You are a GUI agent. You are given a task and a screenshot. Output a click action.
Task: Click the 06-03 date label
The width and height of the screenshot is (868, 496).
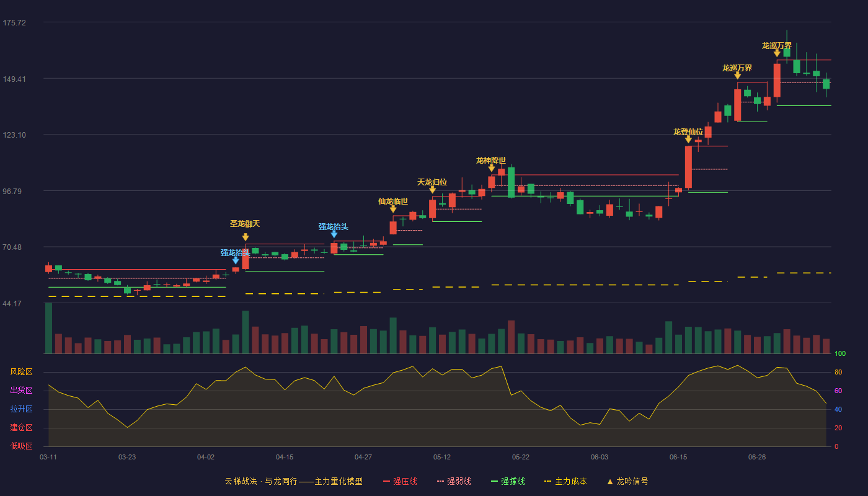pos(600,457)
